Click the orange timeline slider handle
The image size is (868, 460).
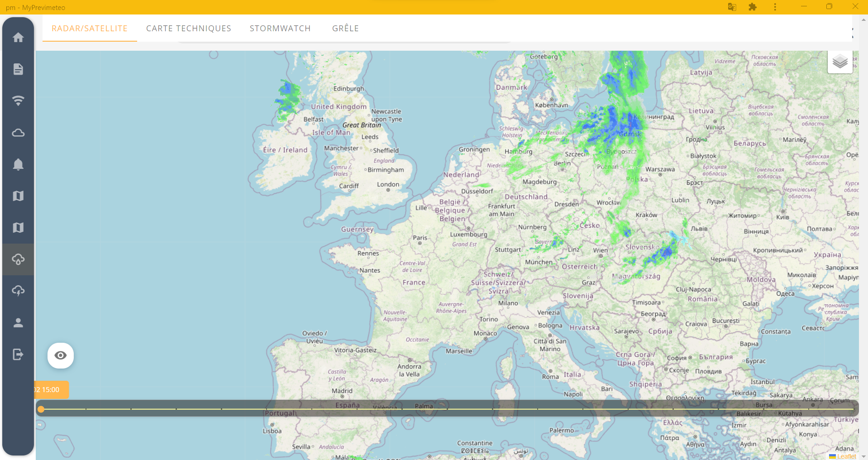[x=41, y=409]
